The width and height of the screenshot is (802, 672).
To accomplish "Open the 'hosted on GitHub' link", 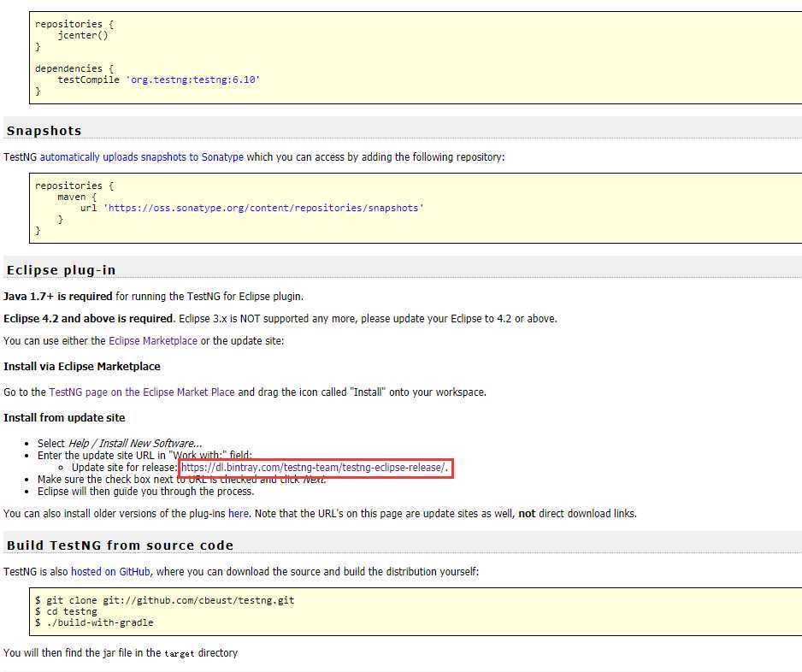I will pyautogui.click(x=110, y=572).
